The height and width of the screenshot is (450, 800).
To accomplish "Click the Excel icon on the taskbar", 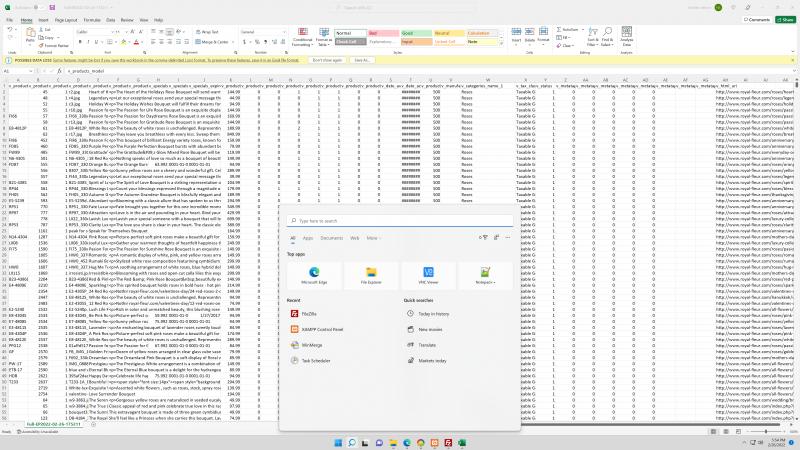I will [462, 443].
